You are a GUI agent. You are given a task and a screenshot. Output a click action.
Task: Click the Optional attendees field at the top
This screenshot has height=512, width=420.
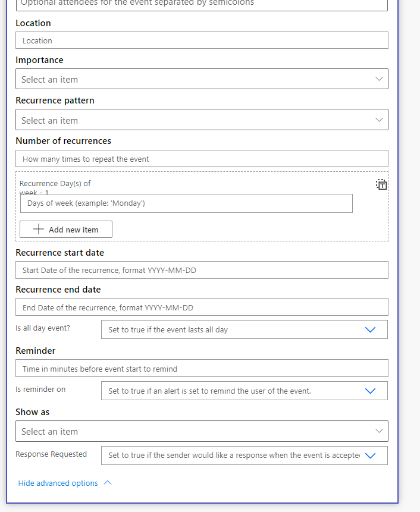click(x=202, y=4)
